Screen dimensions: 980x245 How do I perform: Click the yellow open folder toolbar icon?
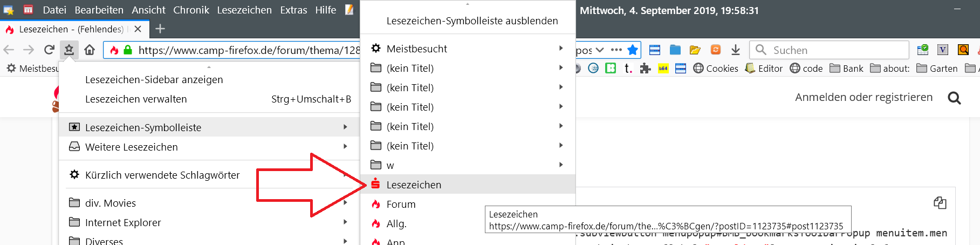pos(695,50)
